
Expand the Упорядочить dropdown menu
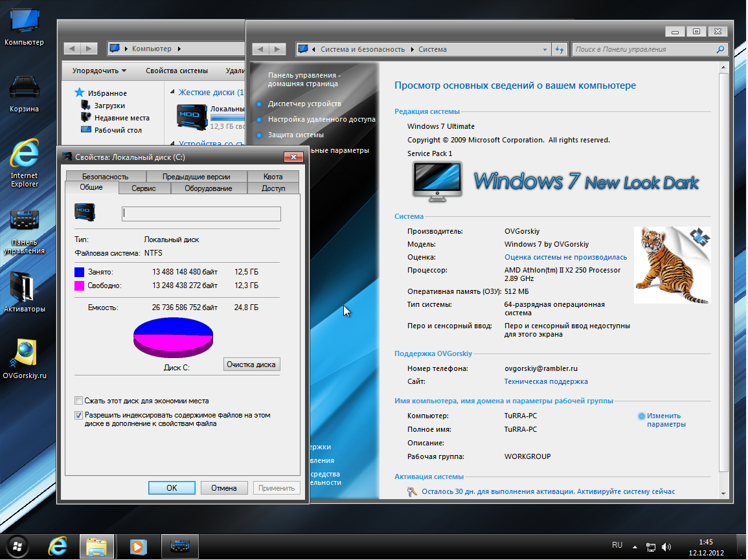tap(99, 71)
